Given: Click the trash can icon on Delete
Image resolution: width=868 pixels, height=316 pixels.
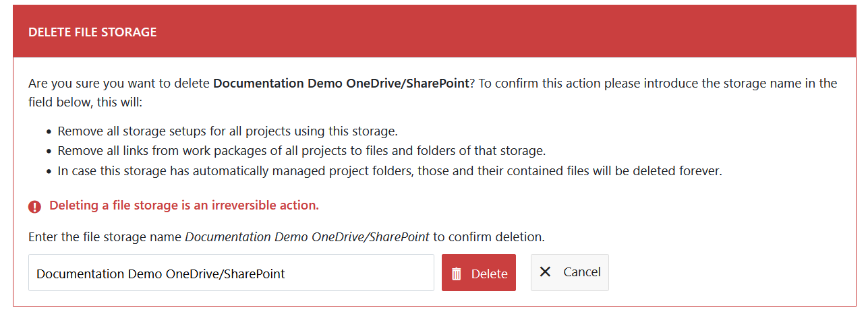Looking at the screenshot, I should click(x=457, y=274).
